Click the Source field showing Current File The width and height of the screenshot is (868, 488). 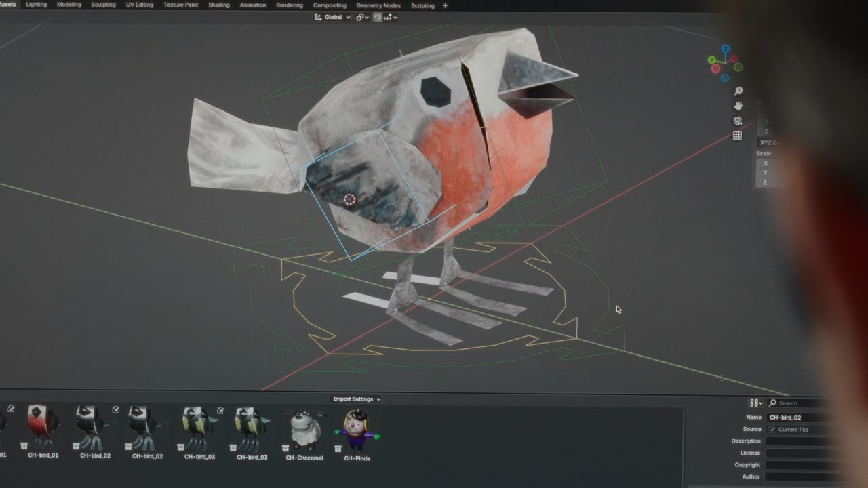[800, 429]
